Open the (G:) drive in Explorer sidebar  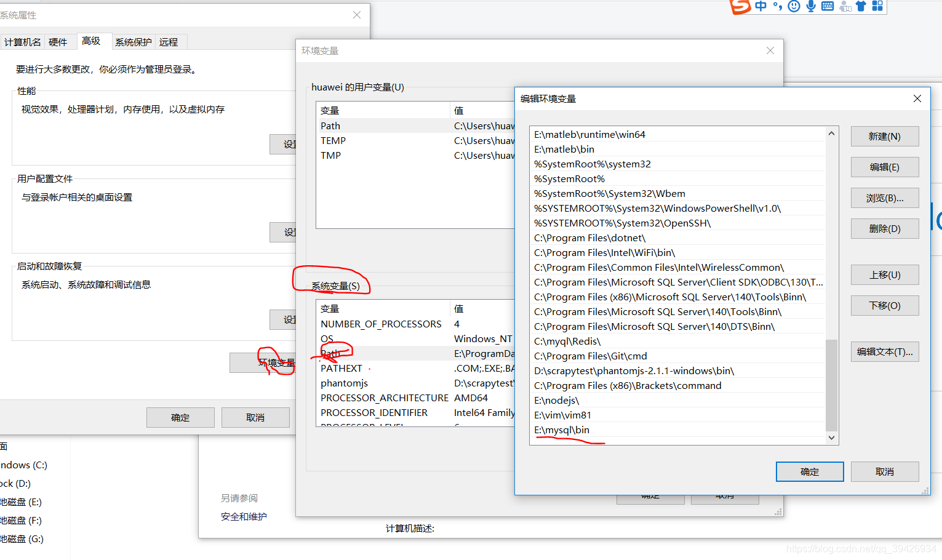(22, 538)
